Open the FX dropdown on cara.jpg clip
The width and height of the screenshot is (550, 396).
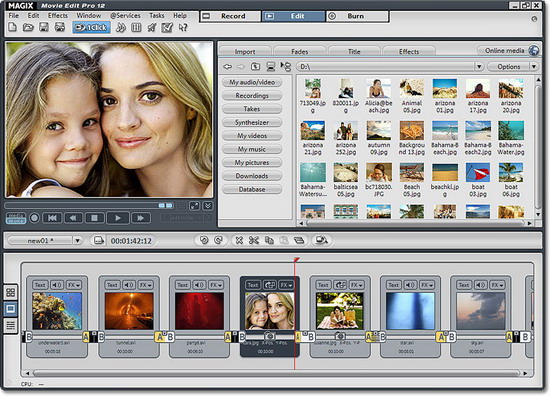pos(286,285)
